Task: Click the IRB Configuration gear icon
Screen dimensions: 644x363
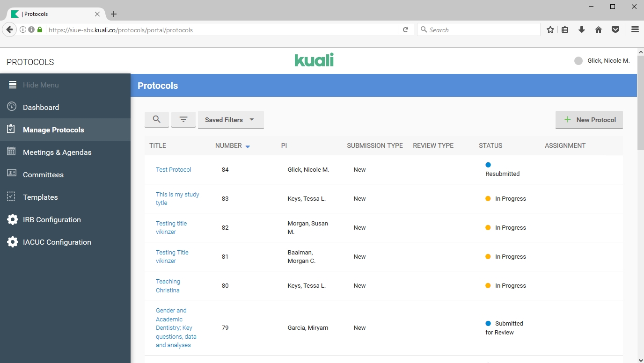Action: coord(12,219)
